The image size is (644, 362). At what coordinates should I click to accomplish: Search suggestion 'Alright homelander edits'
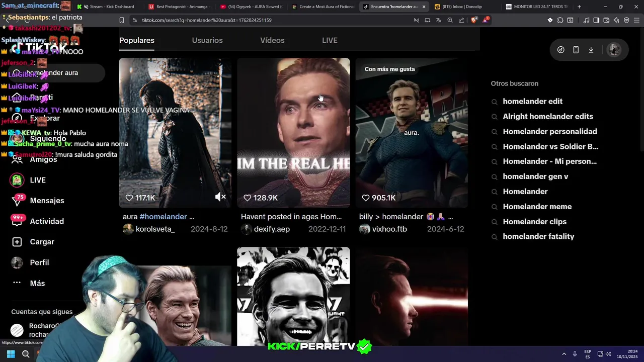click(x=548, y=117)
